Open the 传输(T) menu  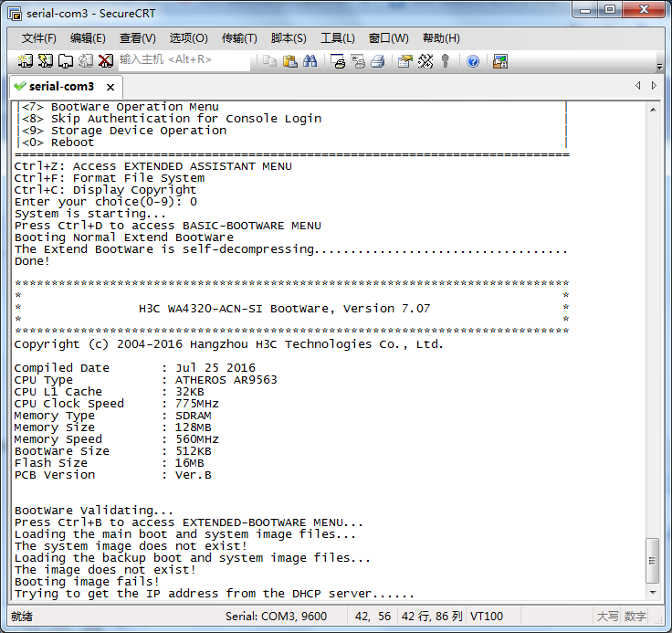[x=239, y=38]
